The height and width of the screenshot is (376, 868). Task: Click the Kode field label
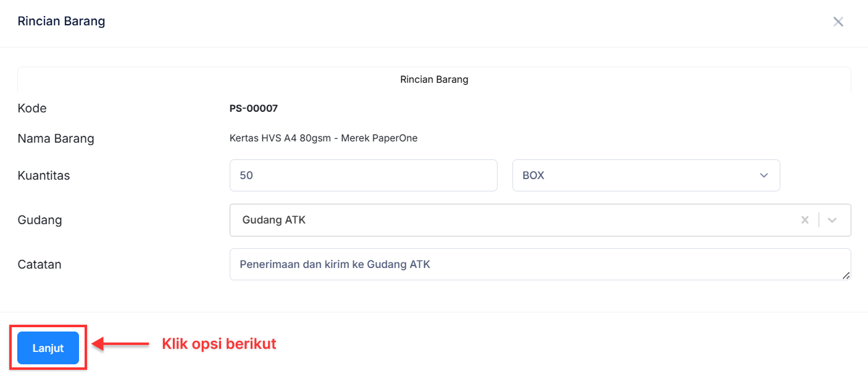[32, 109]
